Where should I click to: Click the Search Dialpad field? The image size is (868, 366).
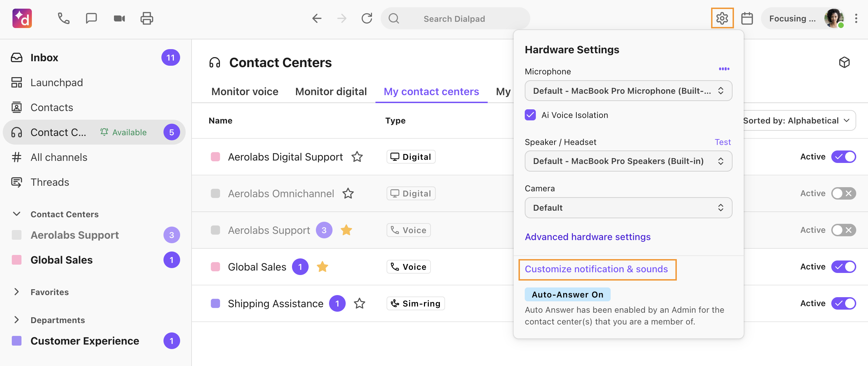(x=455, y=18)
